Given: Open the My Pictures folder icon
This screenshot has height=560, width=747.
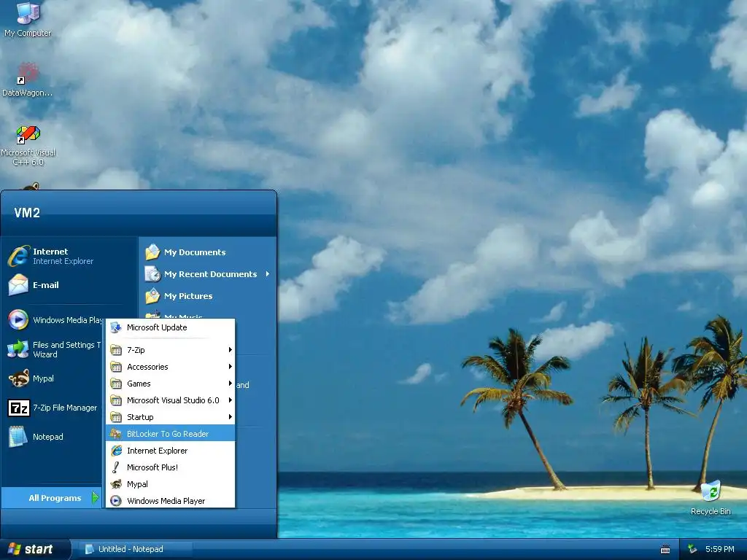Looking at the screenshot, I should [x=152, y=296].
